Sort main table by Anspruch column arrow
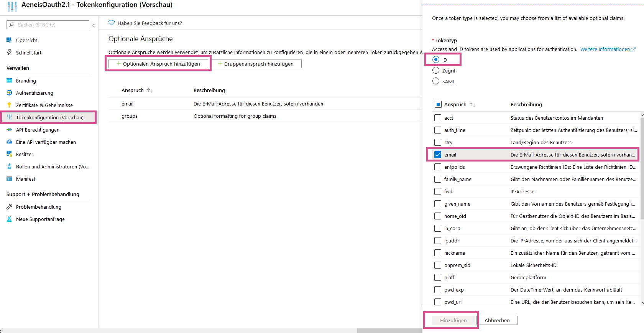Image resolution: width=644 pixels, height=333 pixels. tap(149, 91)
